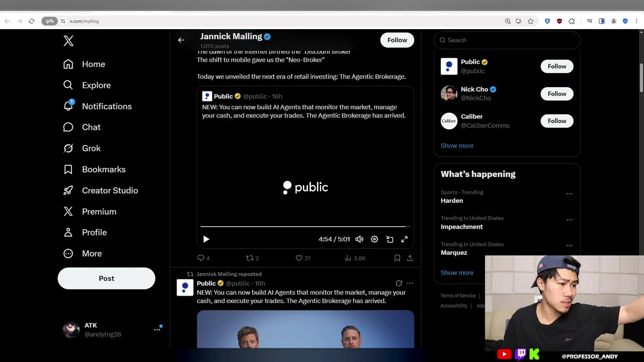Go back with the profile header arrow
This screenshot has width=644, height=362.
pyautogui.click(x=181, y=40)
